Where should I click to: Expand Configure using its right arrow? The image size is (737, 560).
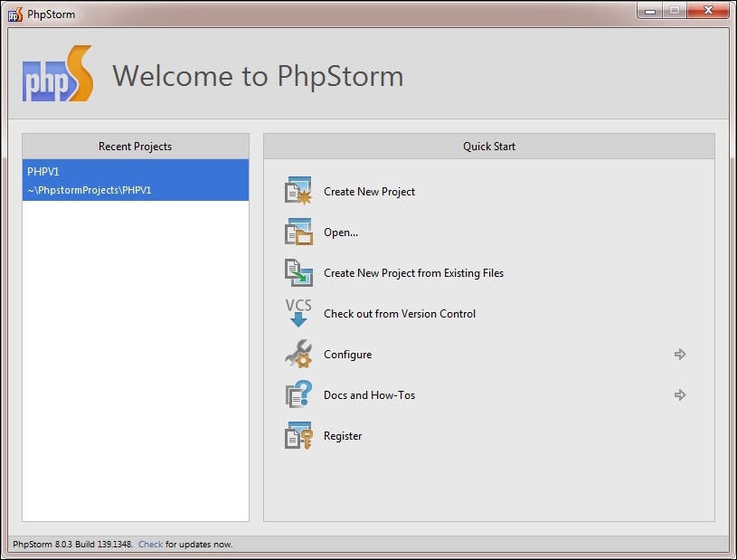[x=680, y=354]
